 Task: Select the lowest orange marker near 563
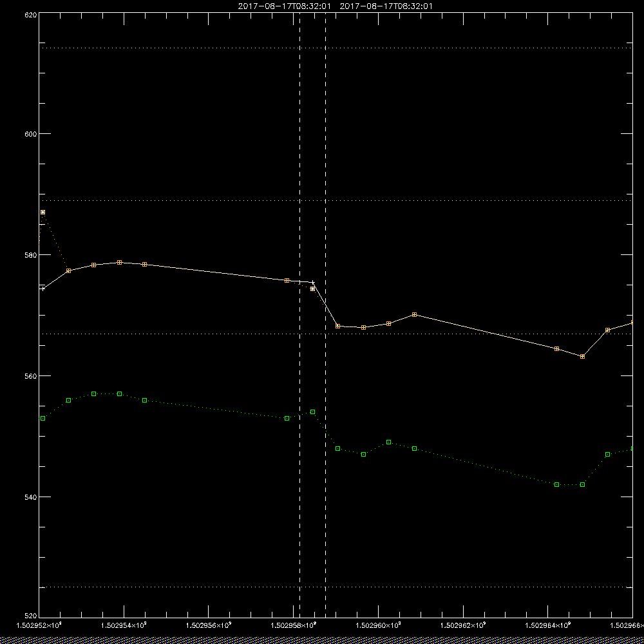tap(582, 357)
